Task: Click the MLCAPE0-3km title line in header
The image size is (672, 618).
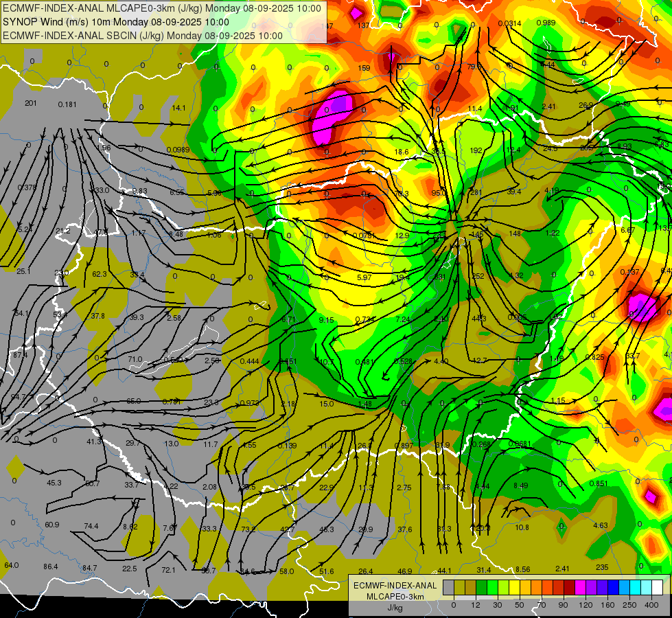Action: (x=162, y=8)
